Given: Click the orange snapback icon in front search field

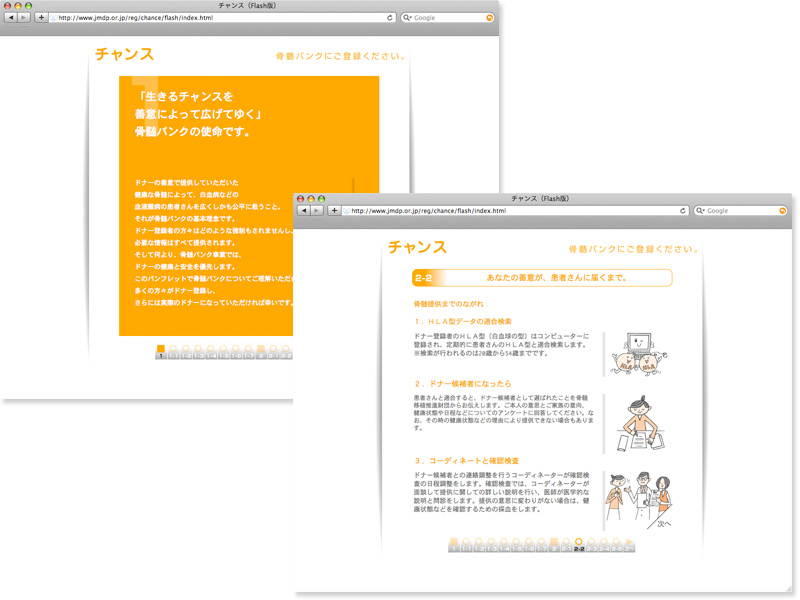Looking at the screenshot, I should point(783,211).
